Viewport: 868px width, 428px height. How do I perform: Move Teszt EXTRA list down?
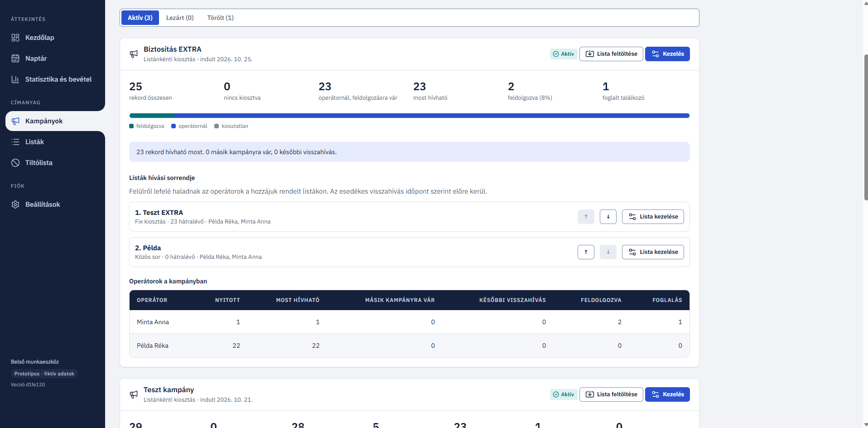608,217
